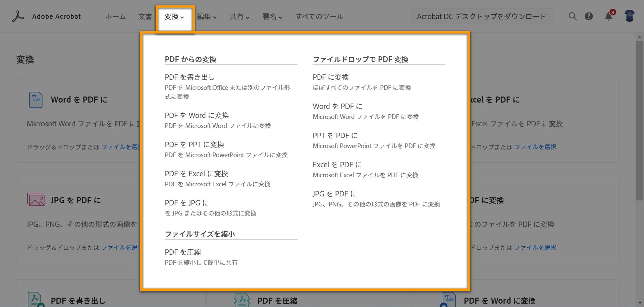Switch to the ホーム menu

pyautogui.click(x=115, y=16)
